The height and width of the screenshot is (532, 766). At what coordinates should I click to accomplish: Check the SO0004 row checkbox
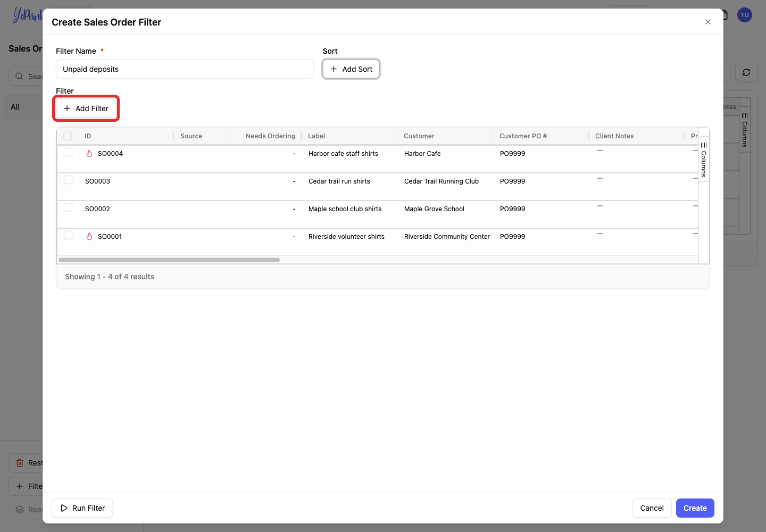(68, 152)
